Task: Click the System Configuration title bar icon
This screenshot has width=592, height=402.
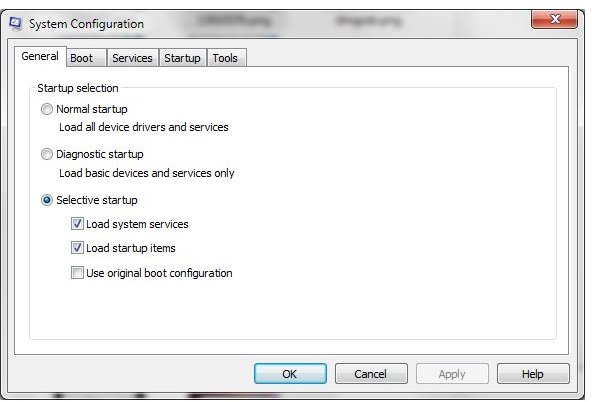Action: 15,23
